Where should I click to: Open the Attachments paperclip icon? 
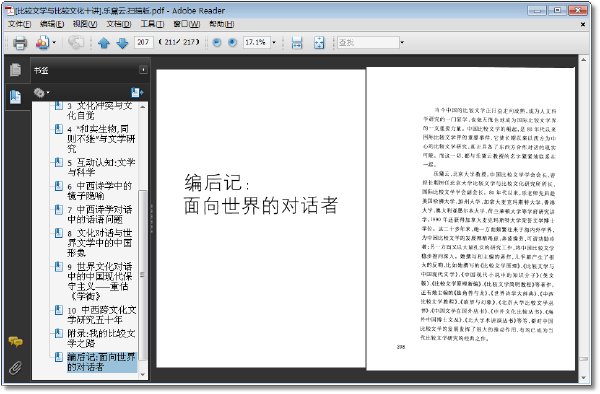pyautogui.click(x=15, y=368)
